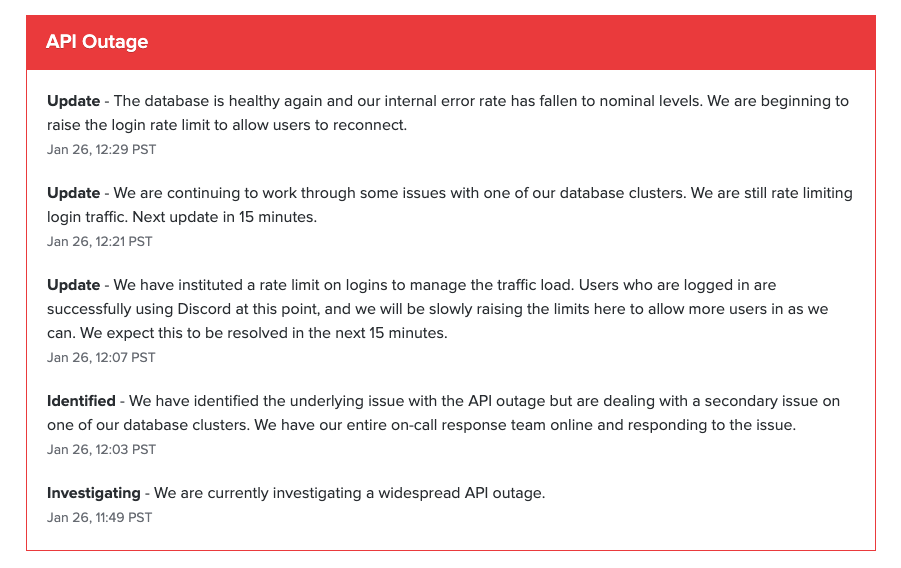Viewport: 901px width, 568px height.
Task: Select the Jan 26, 11:49 PST timestamp
Action: point(99,517)
